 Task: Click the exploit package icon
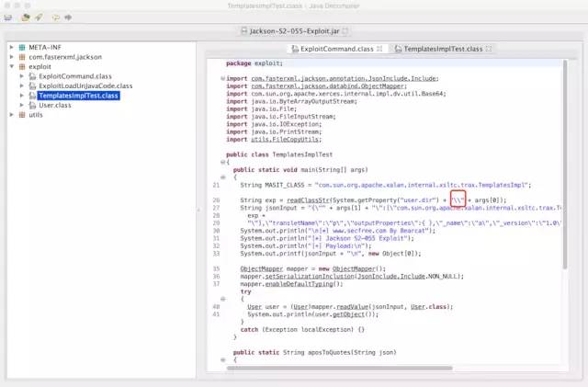22,67
